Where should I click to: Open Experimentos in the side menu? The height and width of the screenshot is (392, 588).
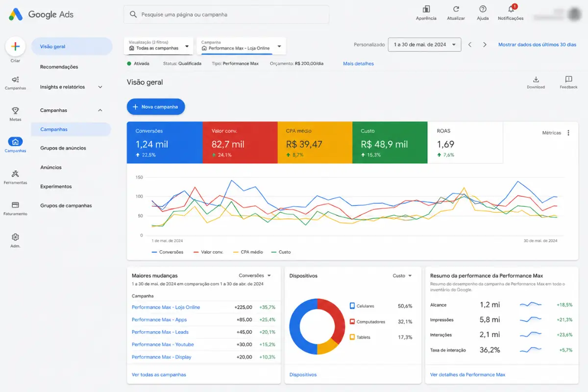(56, 187)
